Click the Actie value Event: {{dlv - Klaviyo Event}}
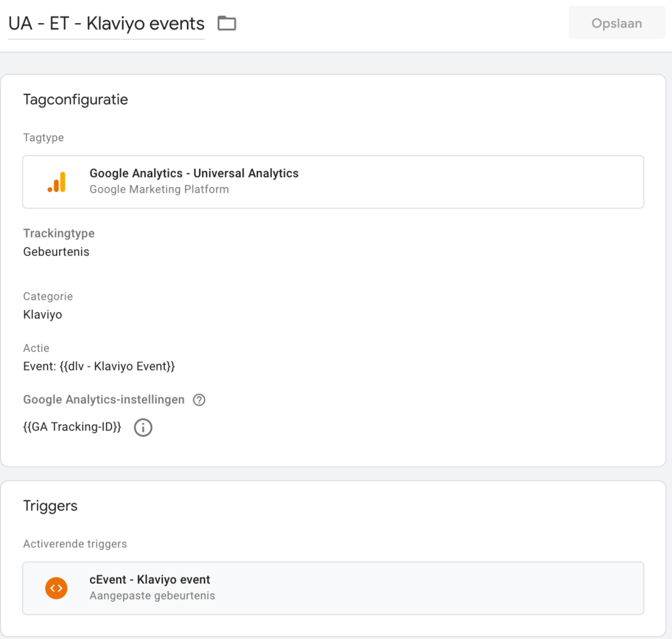The width and height of the screenshot is (672, 639). click(98, 366)
